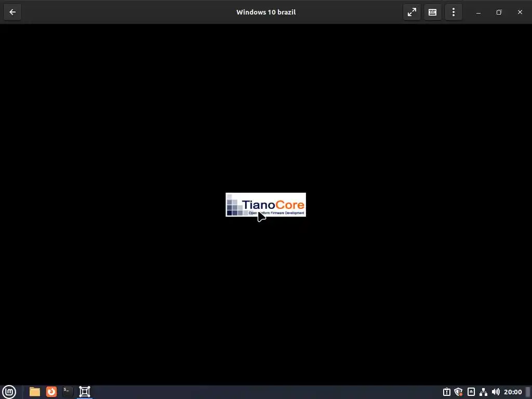Enter fullscreen mode for the VM

[412, 12]
